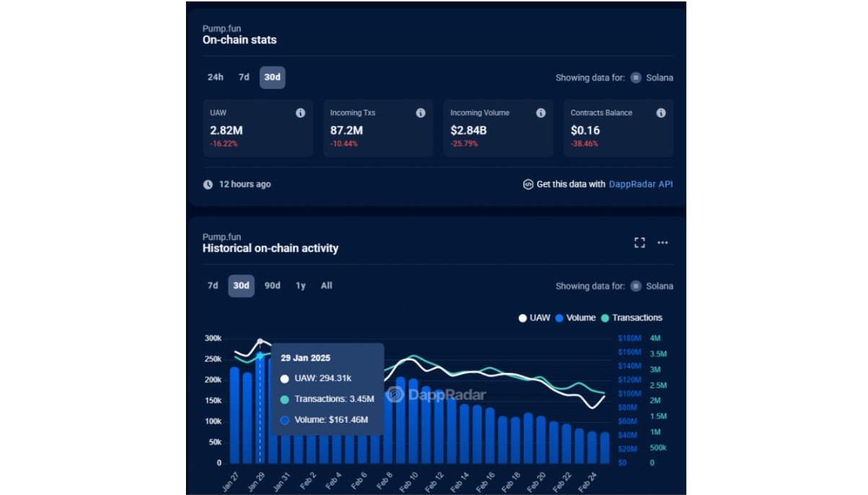Click the Incoming Txs 87.2M value
The width and height of the screenshot is (868, 495).
[x=347, y=131]
